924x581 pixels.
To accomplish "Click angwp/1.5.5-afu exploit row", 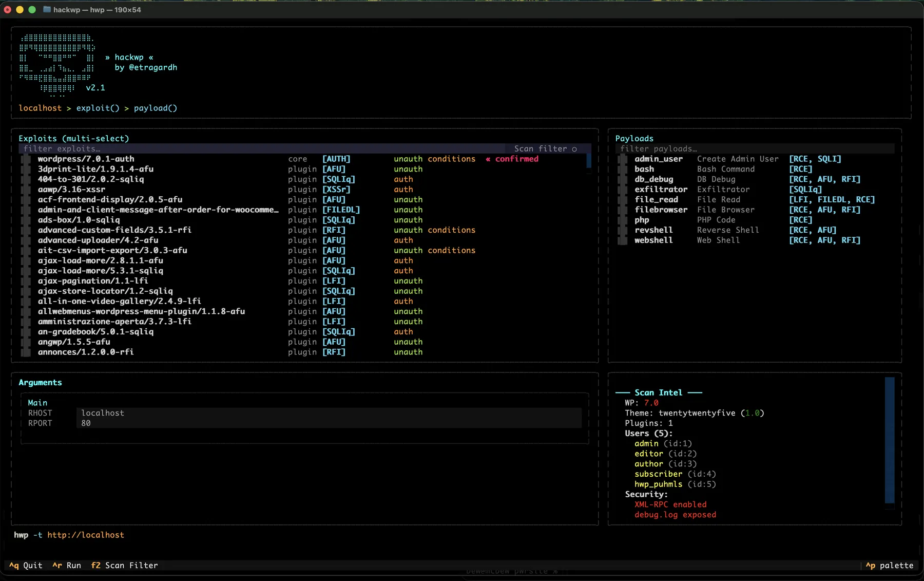I will (303, 342).
